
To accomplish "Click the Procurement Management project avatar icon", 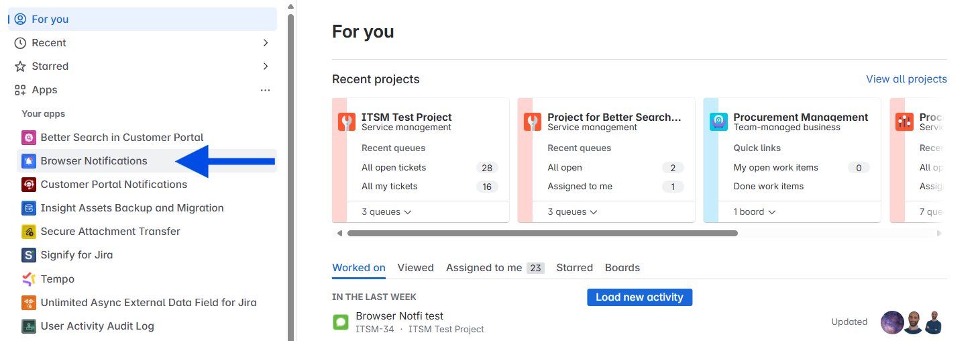I will [x=719, y=122].
